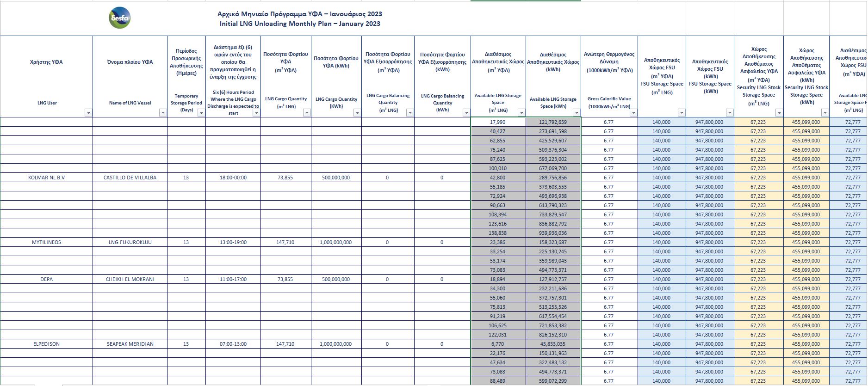Expand the Temporary Storage Period filter arrow
Image resolution: width=868 pixels, height=386 pixels.
(201, 113)
